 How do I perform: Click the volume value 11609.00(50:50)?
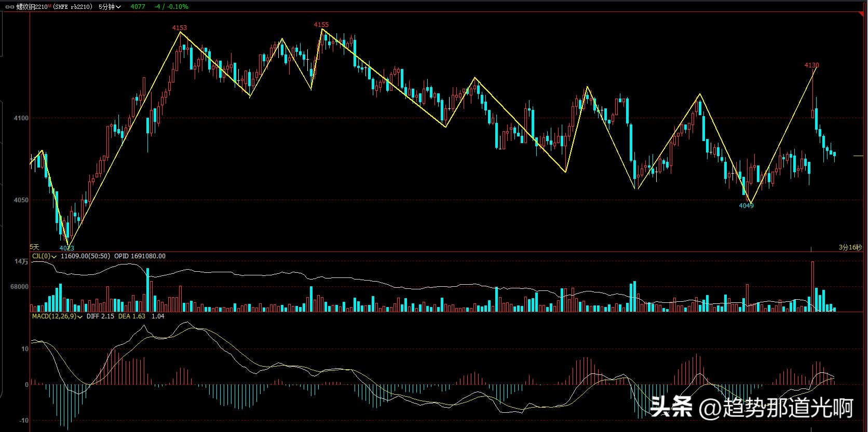[85, 256]
